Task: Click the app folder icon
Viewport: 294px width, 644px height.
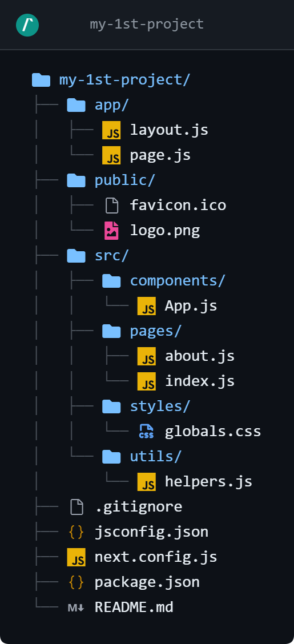Action: pos(76,105)
